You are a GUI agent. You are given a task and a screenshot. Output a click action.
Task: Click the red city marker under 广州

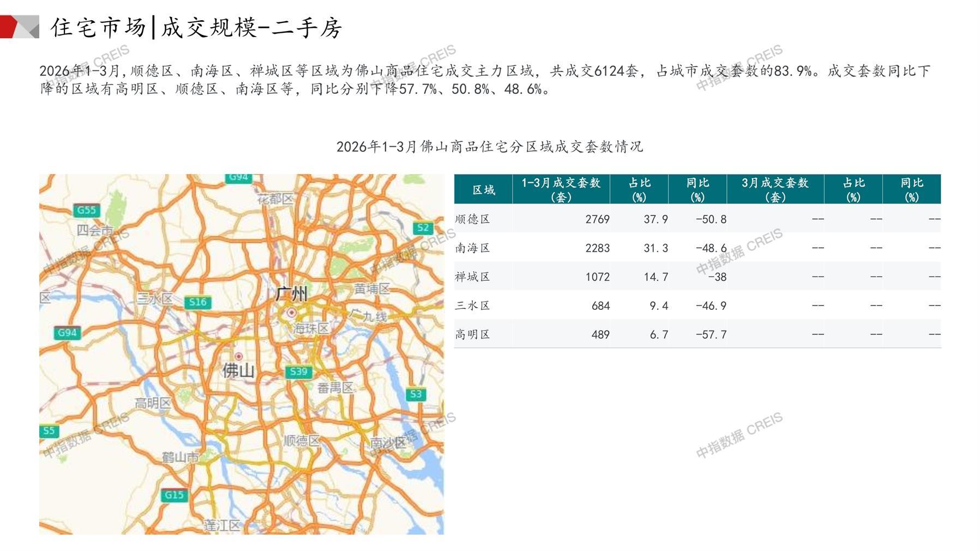(x=292, y=313)
